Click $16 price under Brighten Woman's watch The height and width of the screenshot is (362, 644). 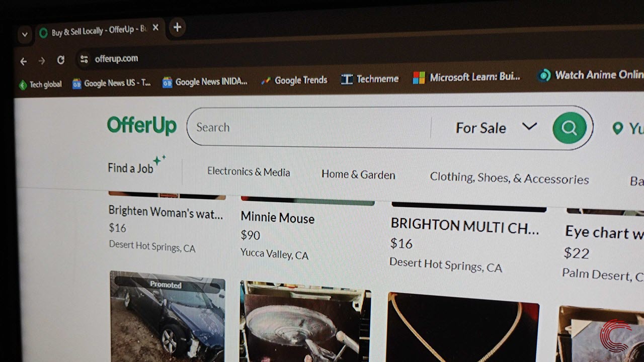(x=117, y=228)
